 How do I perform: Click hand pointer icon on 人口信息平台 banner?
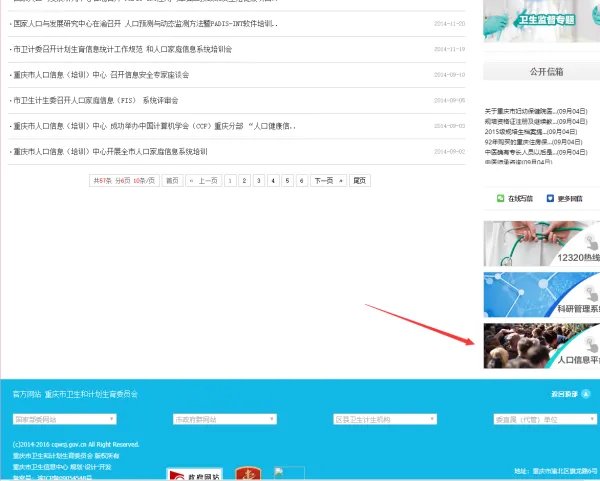tap(592, 345)
